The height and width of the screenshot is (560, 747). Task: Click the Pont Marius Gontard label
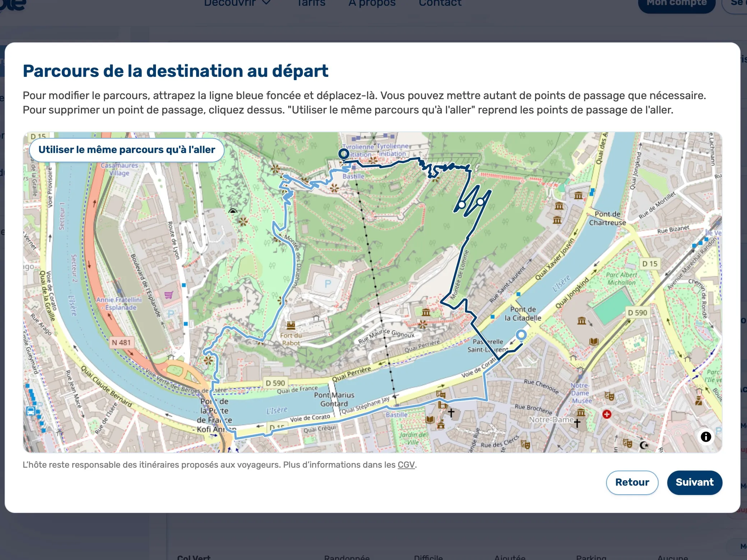pyautogui.click(x=334, y=399)
